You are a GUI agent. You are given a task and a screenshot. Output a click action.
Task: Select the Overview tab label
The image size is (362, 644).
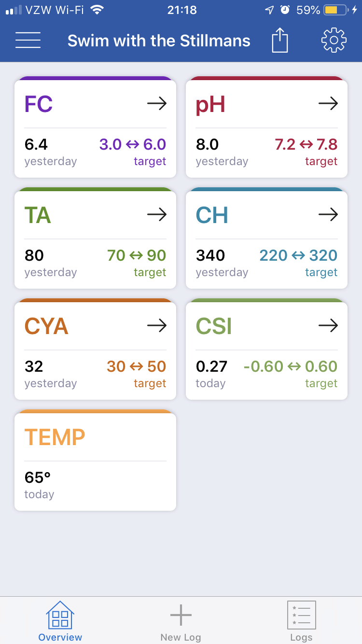(x=60, y=637)
